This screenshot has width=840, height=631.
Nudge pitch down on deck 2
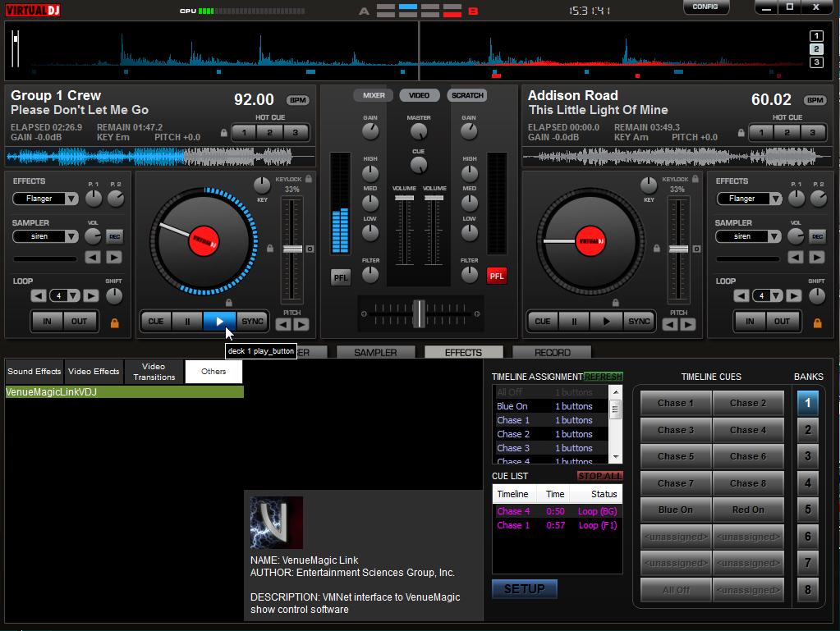tap(670, 324)
